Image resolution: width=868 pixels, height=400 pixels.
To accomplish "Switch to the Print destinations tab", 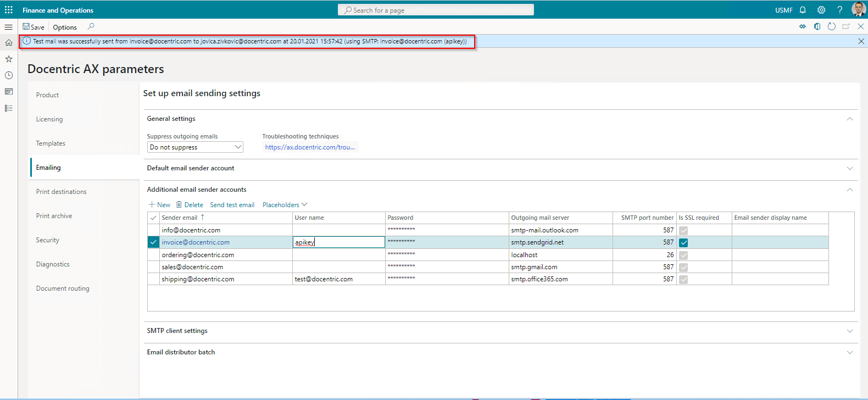I will click(x=62, y=192).
